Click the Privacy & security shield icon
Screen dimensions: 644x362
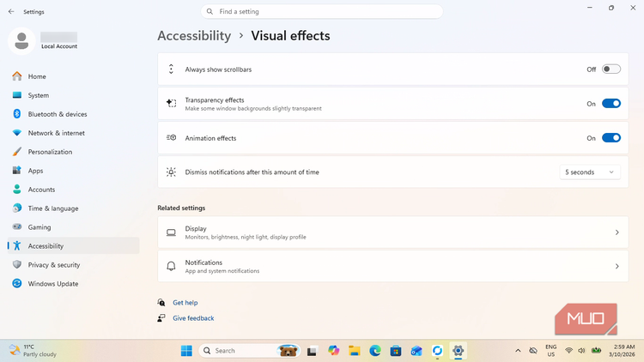click(17, 264)
